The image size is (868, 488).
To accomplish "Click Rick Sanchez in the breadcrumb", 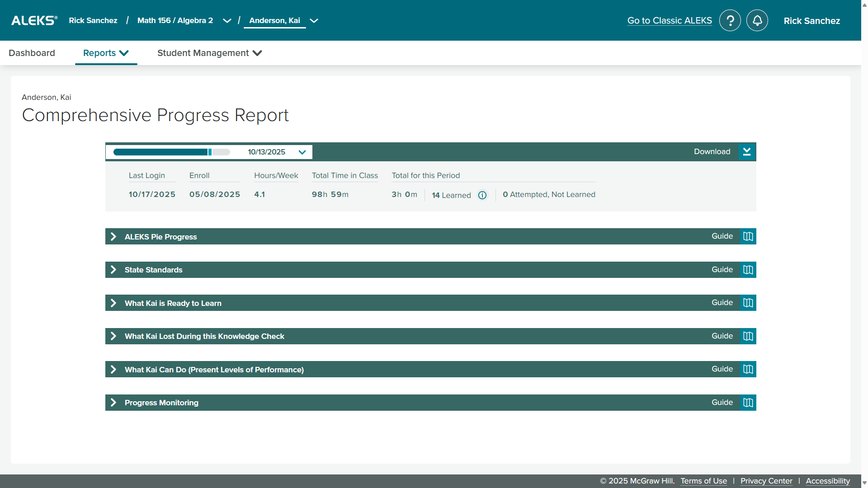I will 93,20.
